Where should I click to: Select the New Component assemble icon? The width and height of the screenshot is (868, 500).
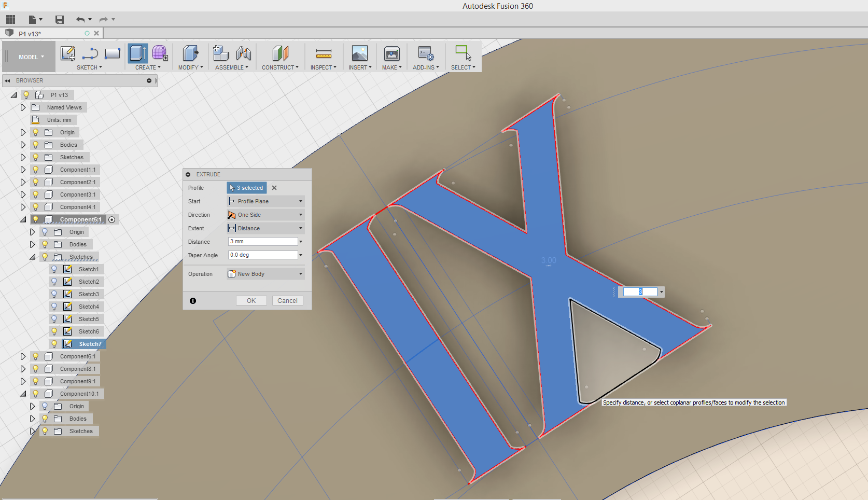(221, 53)
